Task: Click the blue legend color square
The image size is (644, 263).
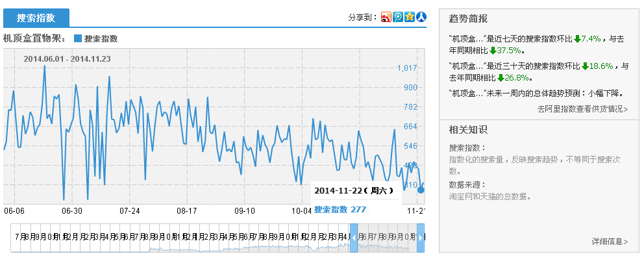Action: point(78,39)
